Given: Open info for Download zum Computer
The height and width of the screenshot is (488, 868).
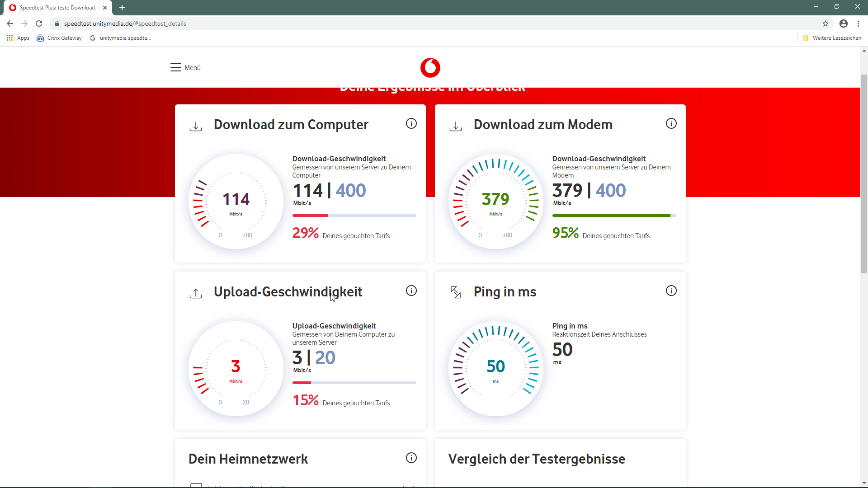Looking at the screenshot, I should (x=411, y=123).
